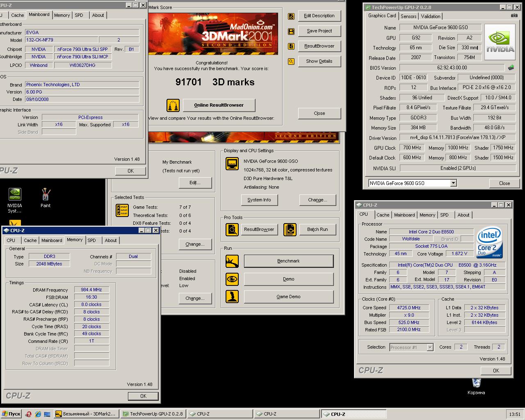This screenshot has height=420, width=525.
Task: Click GPU-Z screenshot camera icon
Action: (x=514, y=16)
